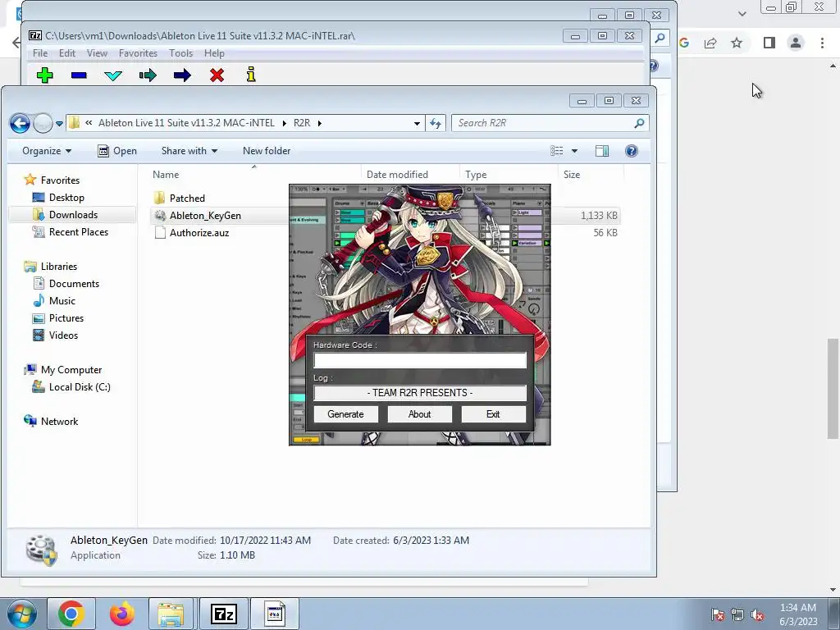Open the Help menu in 7-Zip

214,53
